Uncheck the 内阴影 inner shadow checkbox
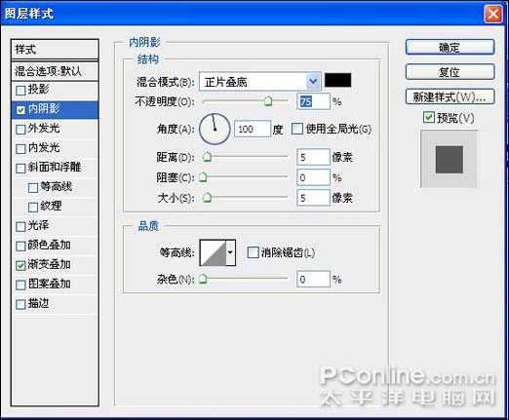 20,110
